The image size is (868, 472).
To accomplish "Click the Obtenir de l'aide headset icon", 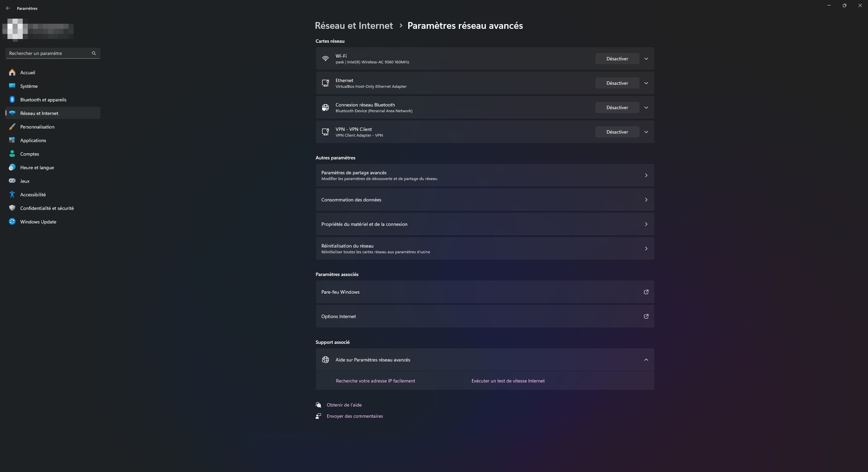I will pos(318,405).
